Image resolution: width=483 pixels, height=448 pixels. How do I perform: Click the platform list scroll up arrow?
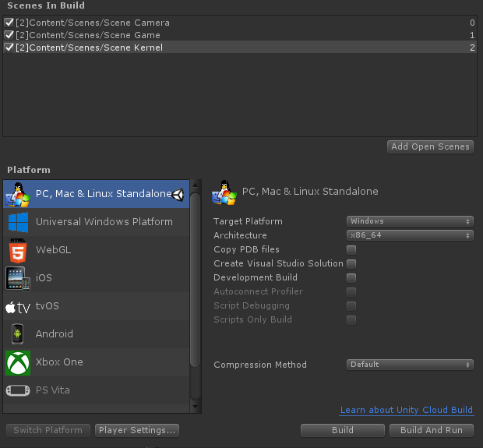[196, 185]
